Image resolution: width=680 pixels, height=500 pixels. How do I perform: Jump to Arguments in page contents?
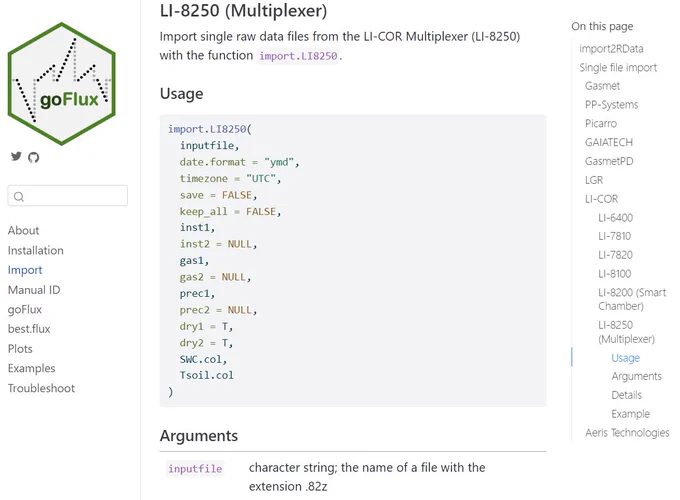point(637,376)
